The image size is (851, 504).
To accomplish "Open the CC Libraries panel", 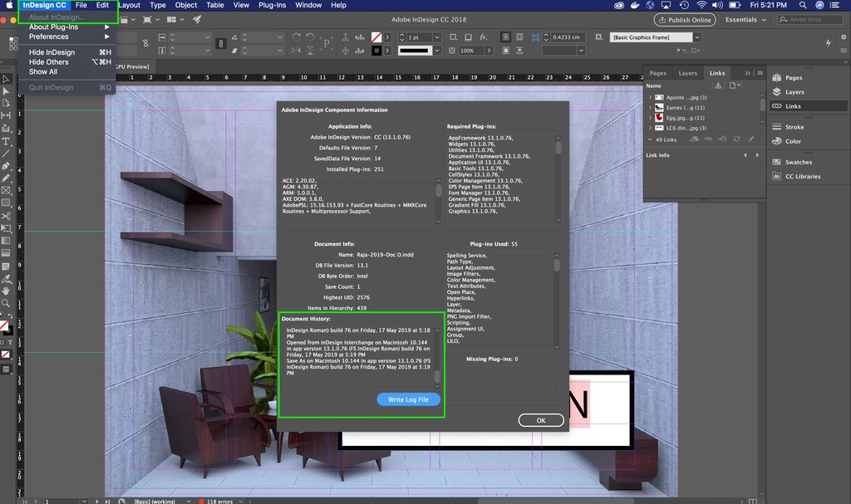I will pos(802,176).
